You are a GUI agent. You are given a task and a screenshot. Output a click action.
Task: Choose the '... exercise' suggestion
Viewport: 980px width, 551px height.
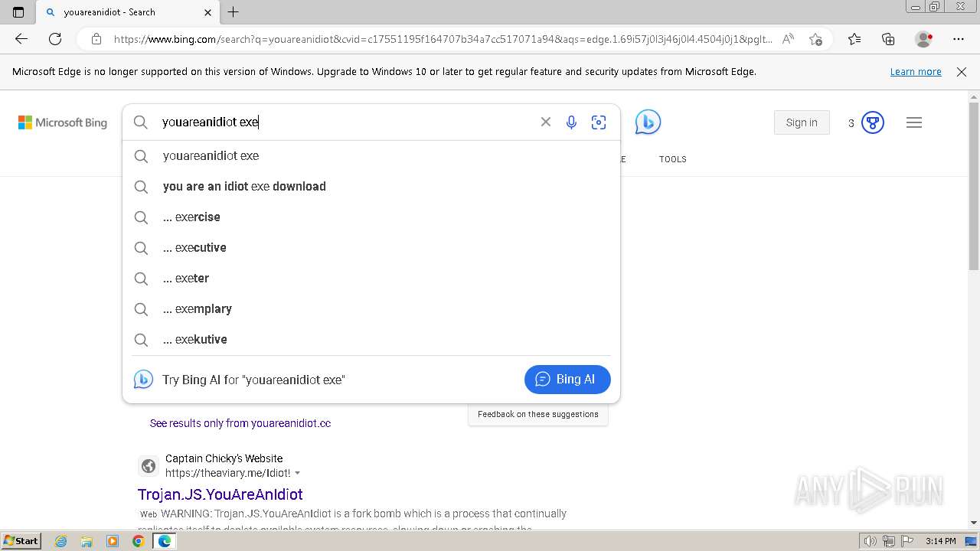click(x=371, y=217)
